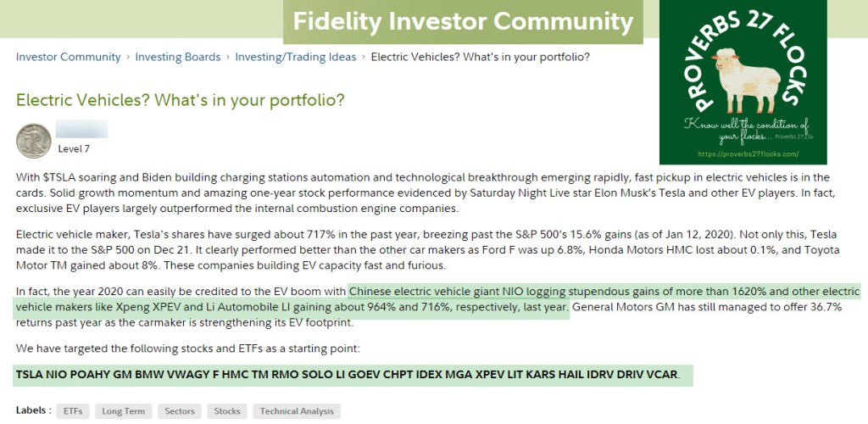Click the chevron after Investing/Trading Ideas breadcrumb

click(x=364, y=57)
